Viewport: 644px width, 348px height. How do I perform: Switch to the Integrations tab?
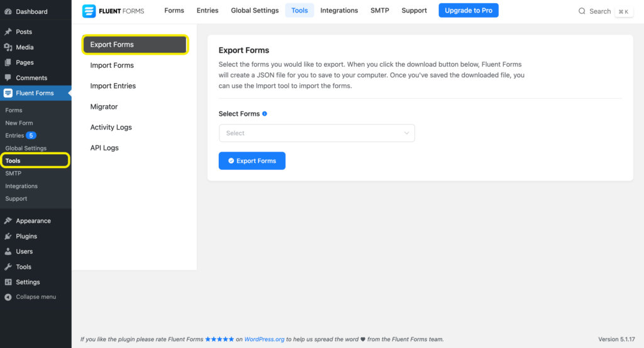[339, 11]
